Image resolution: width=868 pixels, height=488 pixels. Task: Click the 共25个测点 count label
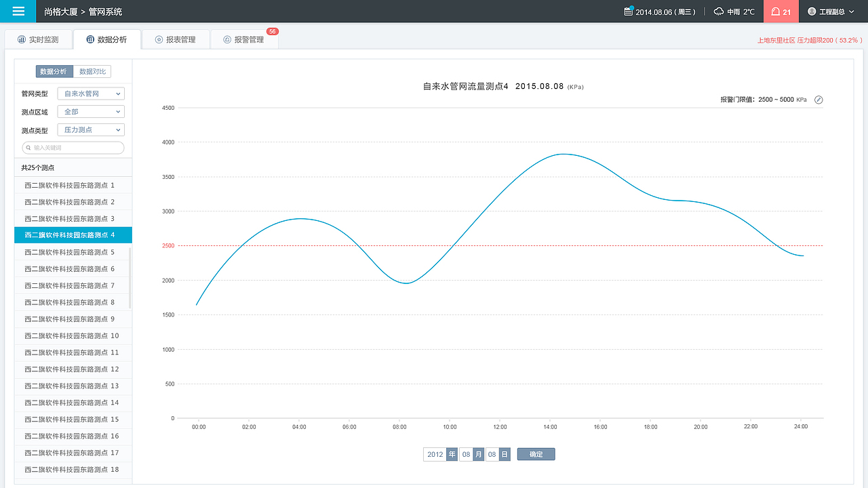coord(38,167)
